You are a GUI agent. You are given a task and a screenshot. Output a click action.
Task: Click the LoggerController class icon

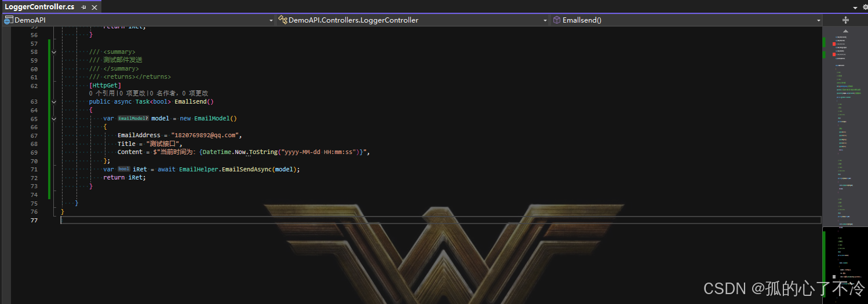283,20
